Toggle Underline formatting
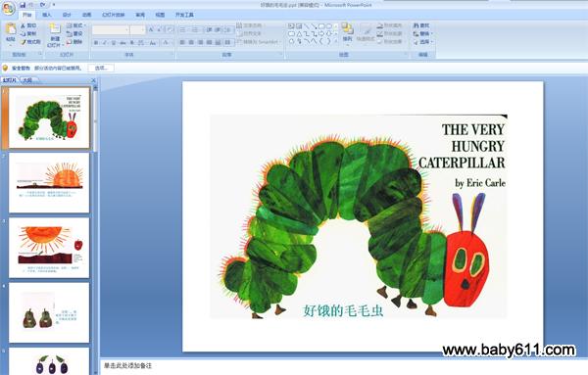588x375 pixels. [x=114, y=43]
